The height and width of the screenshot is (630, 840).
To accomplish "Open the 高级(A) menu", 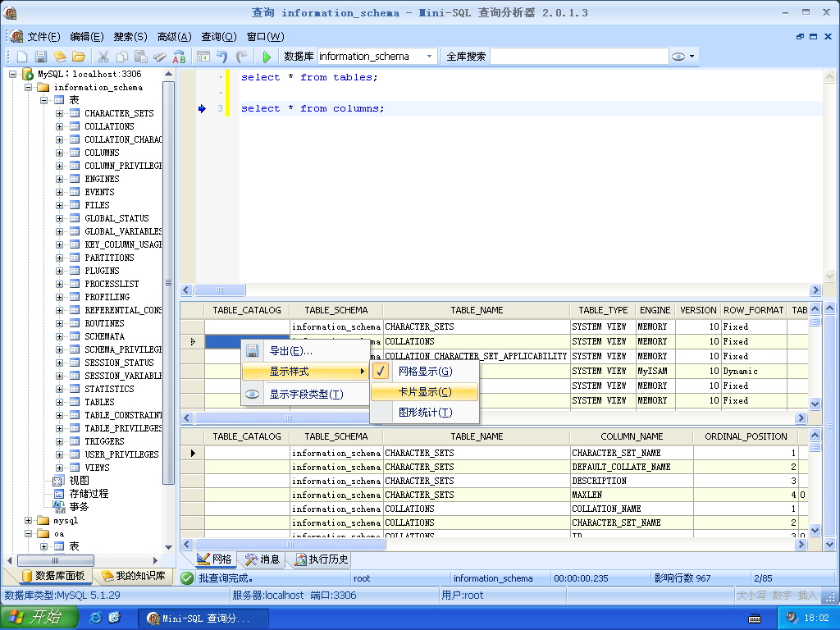I will coord(174,36).
